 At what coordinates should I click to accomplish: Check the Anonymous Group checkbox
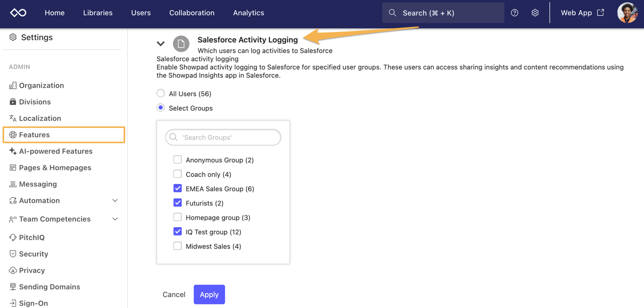(178, 159)
